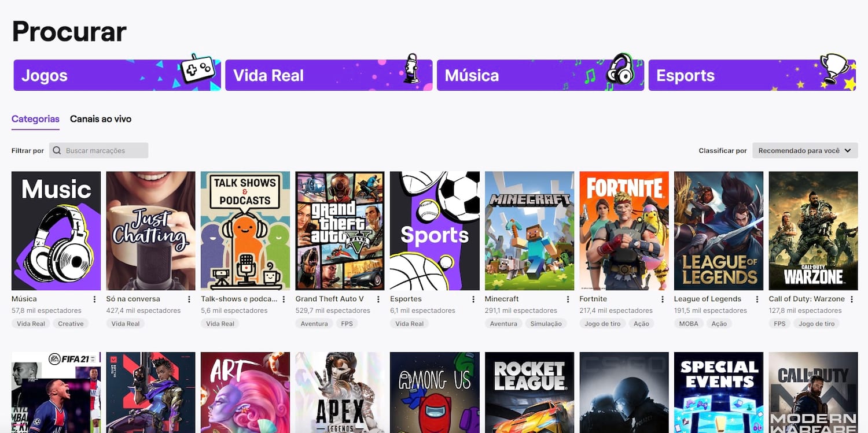Click the Fortnite title link

pyautogui.click(x=593, y=299)
